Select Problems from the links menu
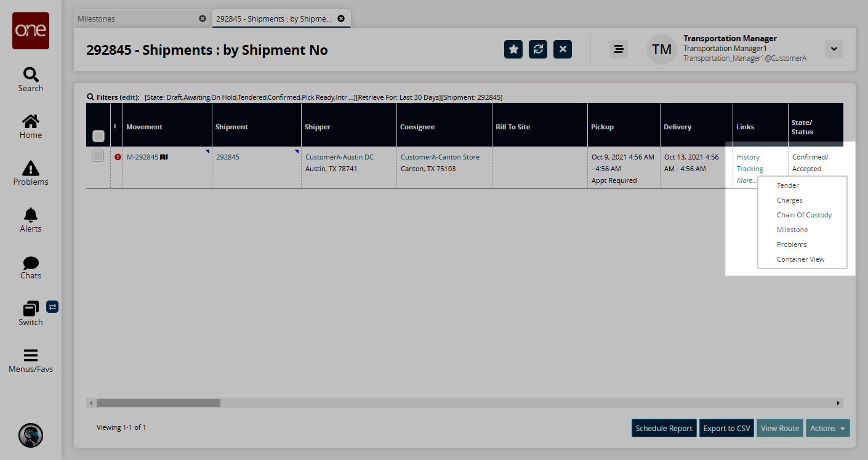This screenshot has width=868, height=460. tap(792, 244)
